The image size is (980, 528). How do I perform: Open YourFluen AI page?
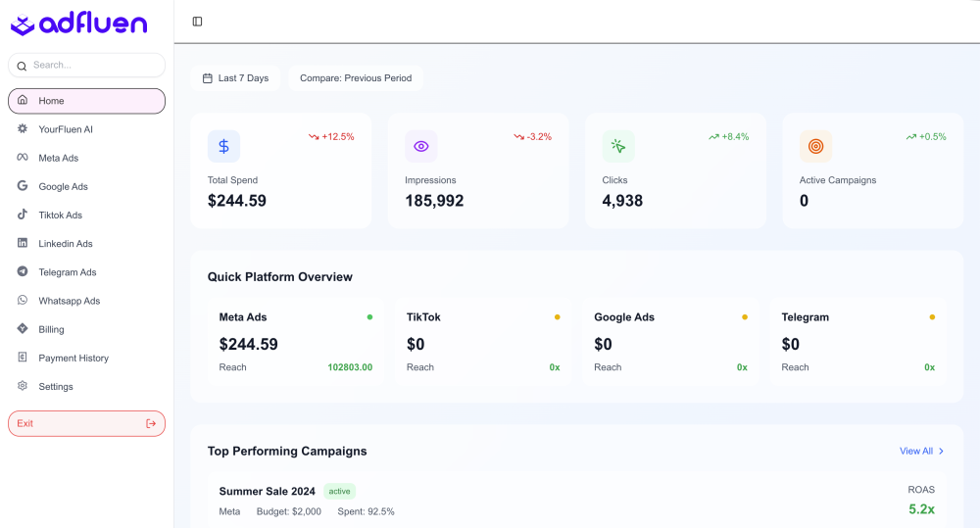[x=65, y=129]
